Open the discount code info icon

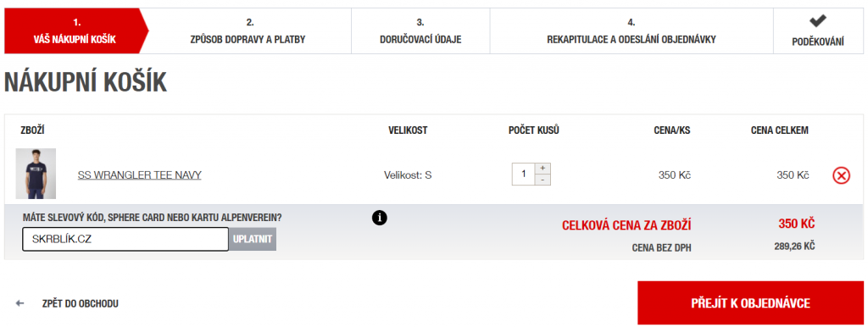point(380,218)
